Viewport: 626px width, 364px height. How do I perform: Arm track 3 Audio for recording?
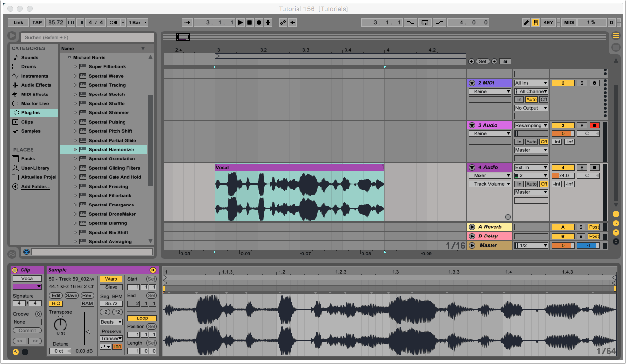click(x=594, y=126)
